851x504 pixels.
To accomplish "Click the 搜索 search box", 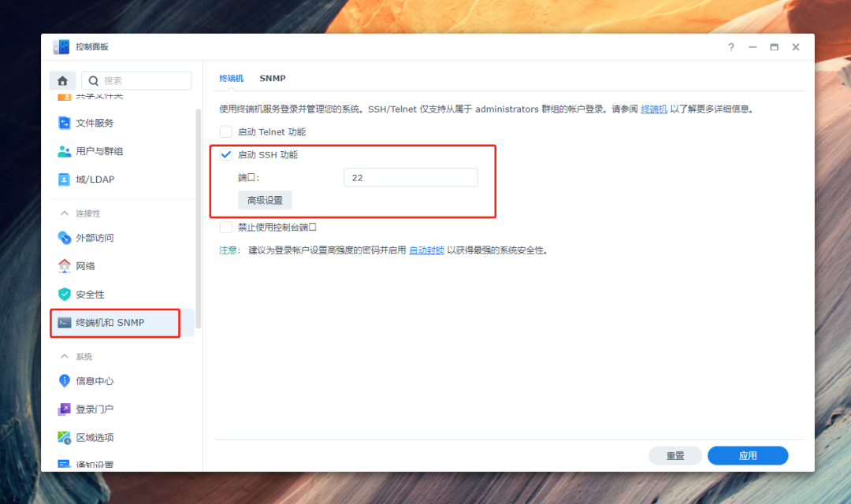I will [x=136, y=81].
